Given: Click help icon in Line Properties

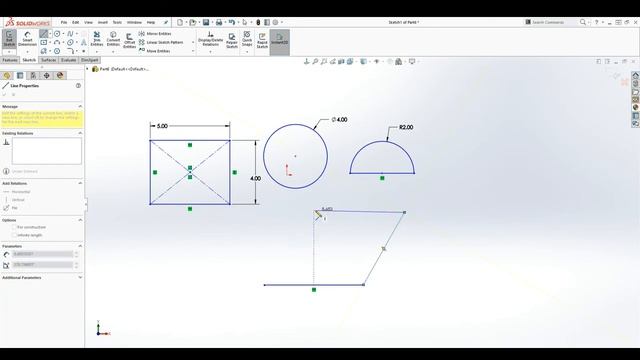Looking at the screenshot, I should point(78,86).
